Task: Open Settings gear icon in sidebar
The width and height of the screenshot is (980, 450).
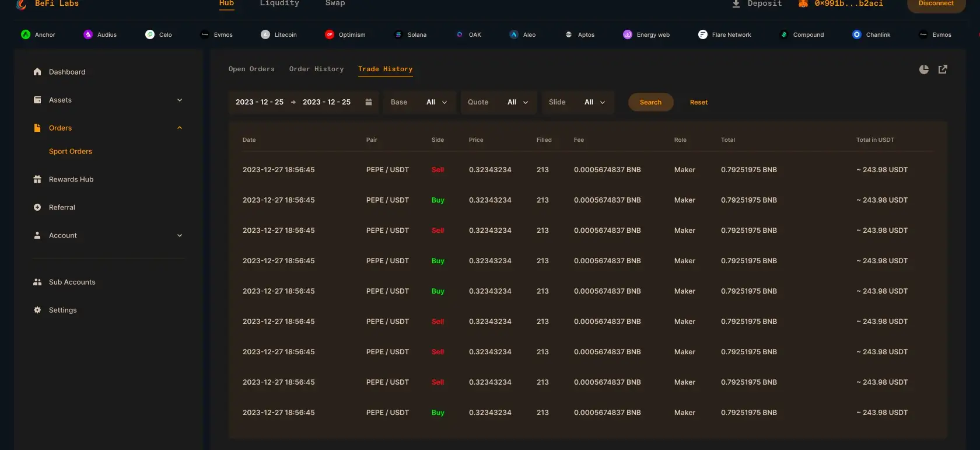Action: tap(37, 310)
